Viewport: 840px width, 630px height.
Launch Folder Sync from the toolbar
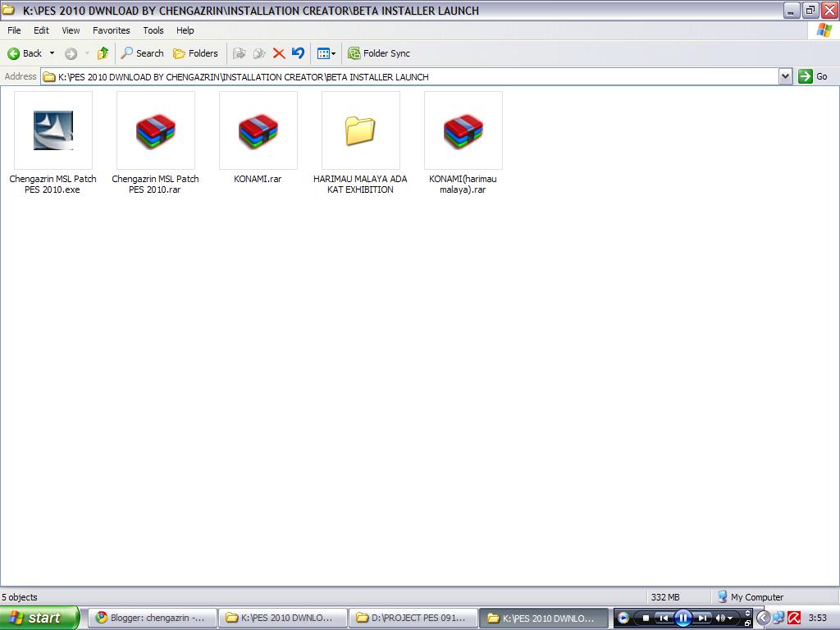pos(379,53)
